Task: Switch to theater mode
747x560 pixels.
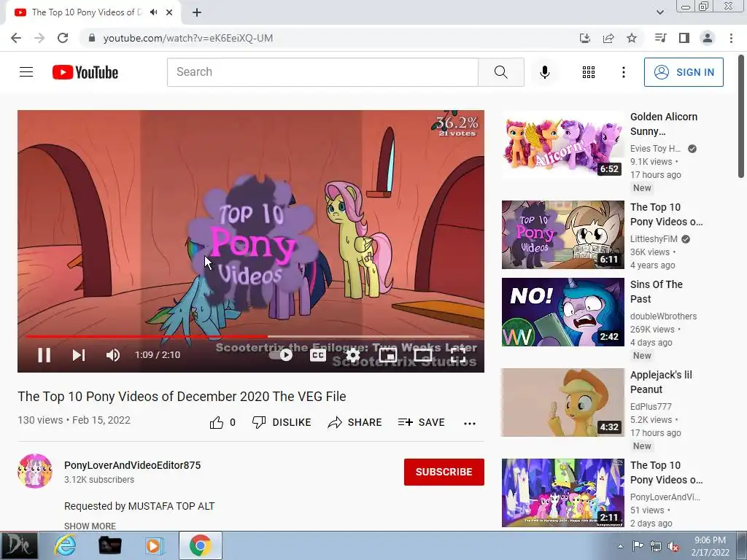Action: tap(422, 355)
